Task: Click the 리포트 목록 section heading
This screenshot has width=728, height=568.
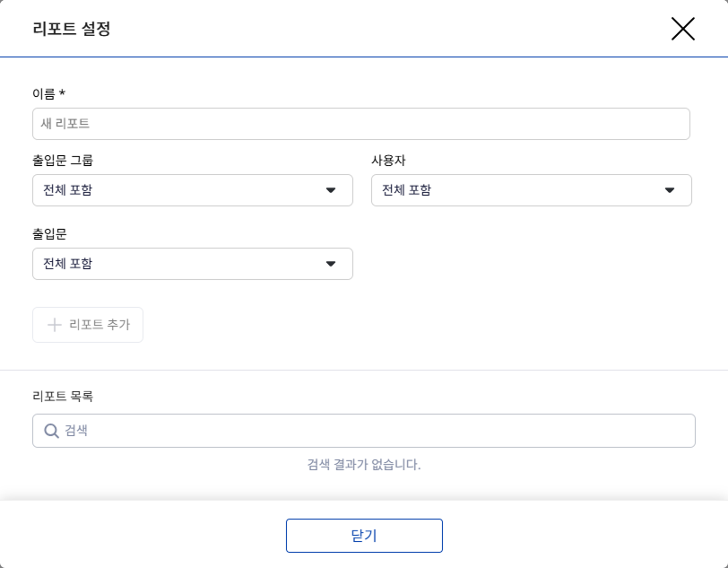Action: click(63, 396)
